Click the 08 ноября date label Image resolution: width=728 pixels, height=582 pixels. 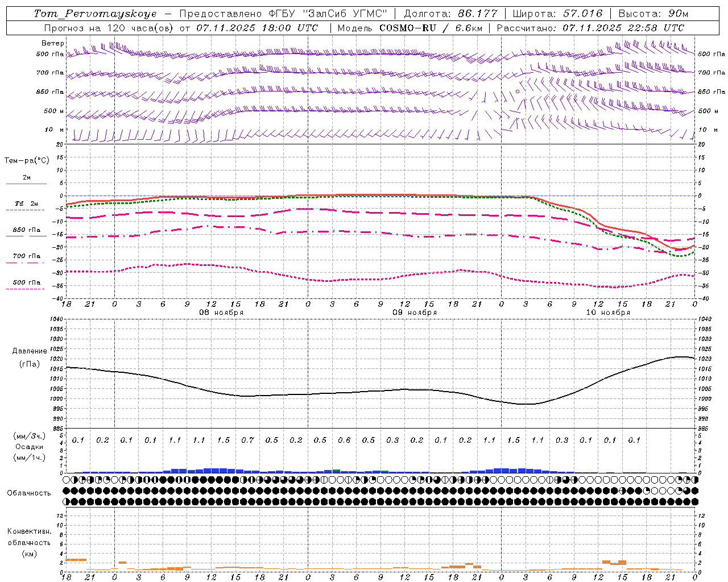tap(221, 313)
